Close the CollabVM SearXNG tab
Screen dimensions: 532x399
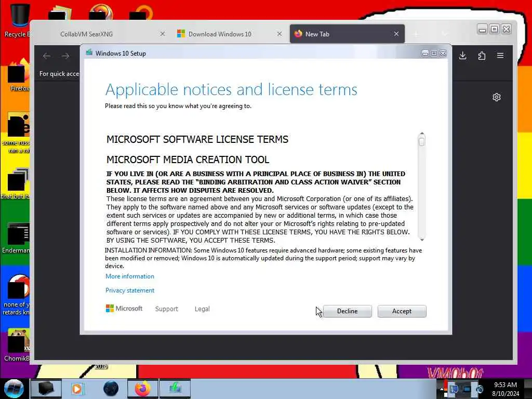coord(163,34)
